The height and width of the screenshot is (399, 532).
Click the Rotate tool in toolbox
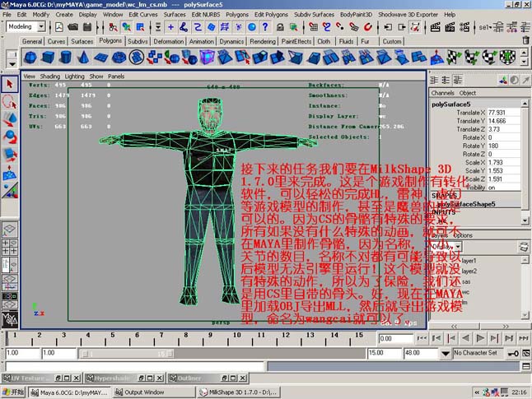coord(10,137)
